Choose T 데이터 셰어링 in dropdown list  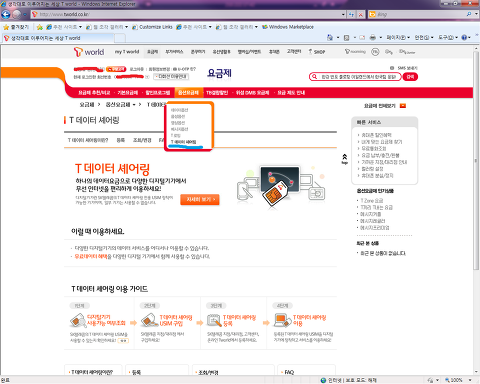pos(184,142)
